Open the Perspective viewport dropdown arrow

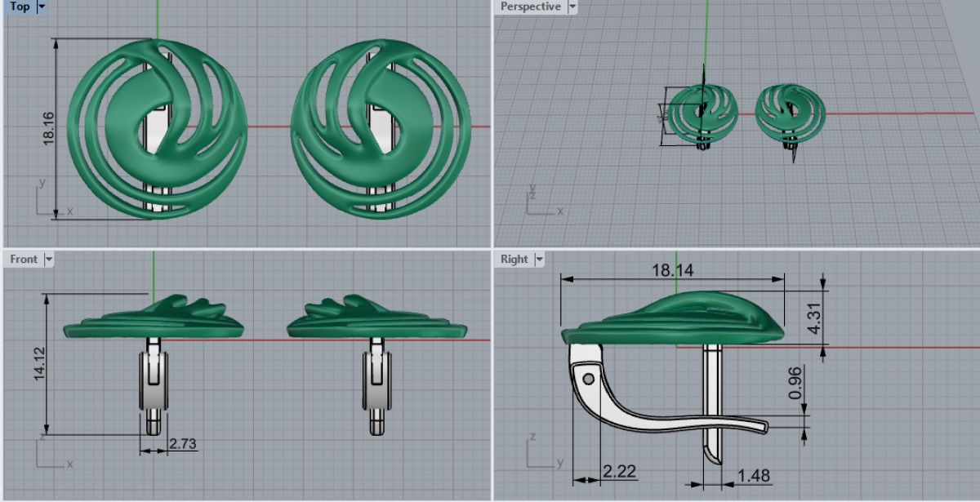click(x=572, y=7)
